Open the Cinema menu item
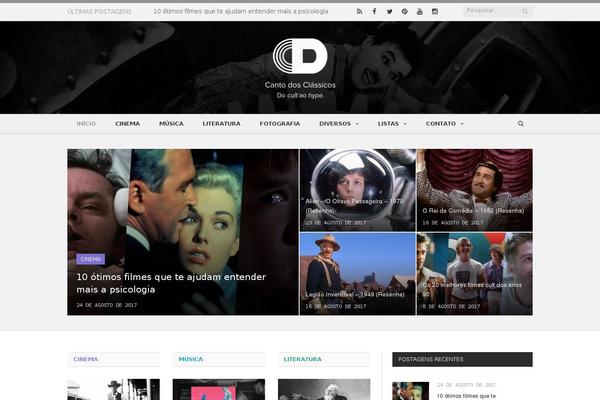This screenshot has height=400, width=600. (x=127, y=124)
